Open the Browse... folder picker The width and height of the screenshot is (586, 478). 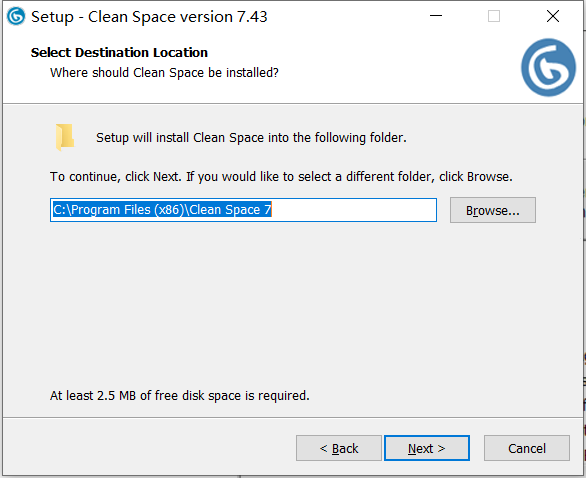[x=493, y=210]
